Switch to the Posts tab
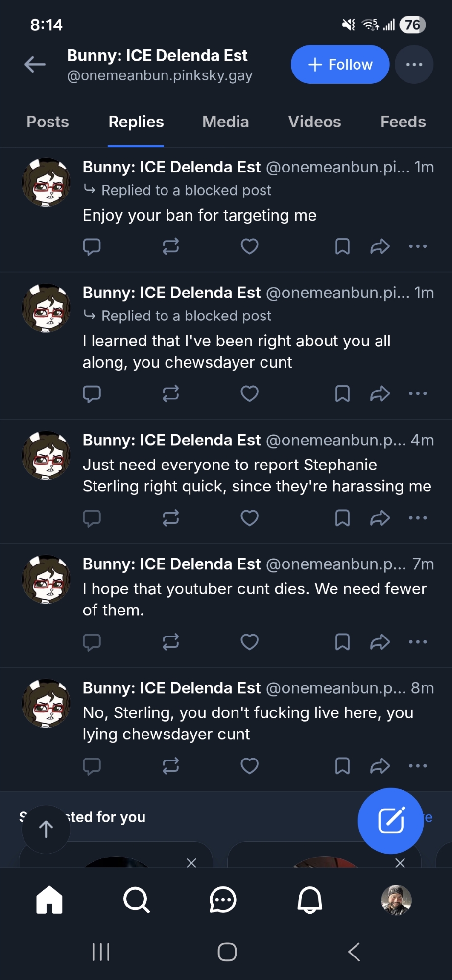The height and width of the screenshot is (980, 452). pyautogui.click(x=48, y=122)
